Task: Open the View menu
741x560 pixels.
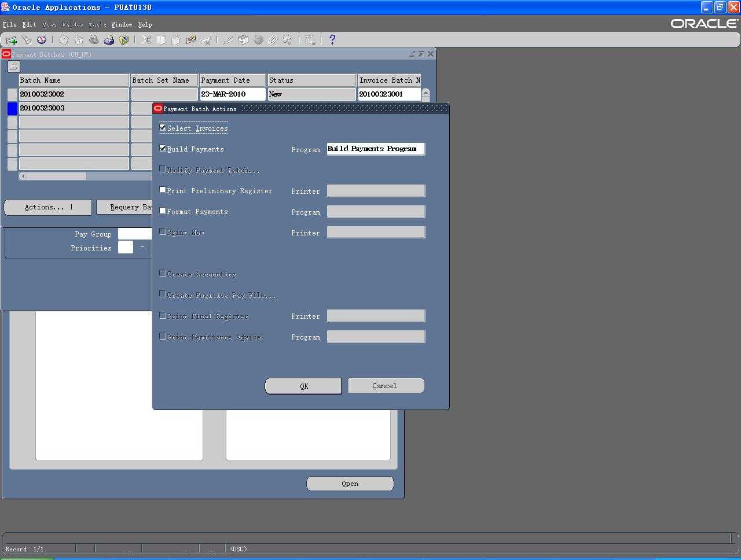Action: pos(49,24)
